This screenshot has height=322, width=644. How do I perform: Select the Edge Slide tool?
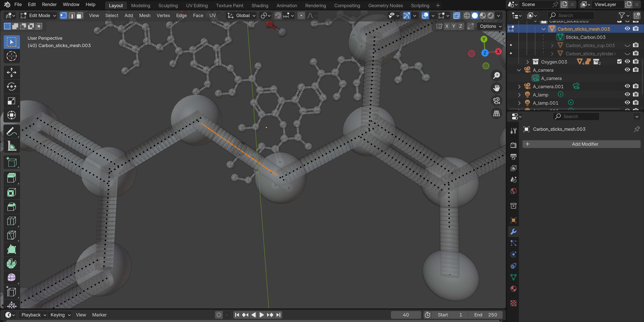[x=12, y=292]
